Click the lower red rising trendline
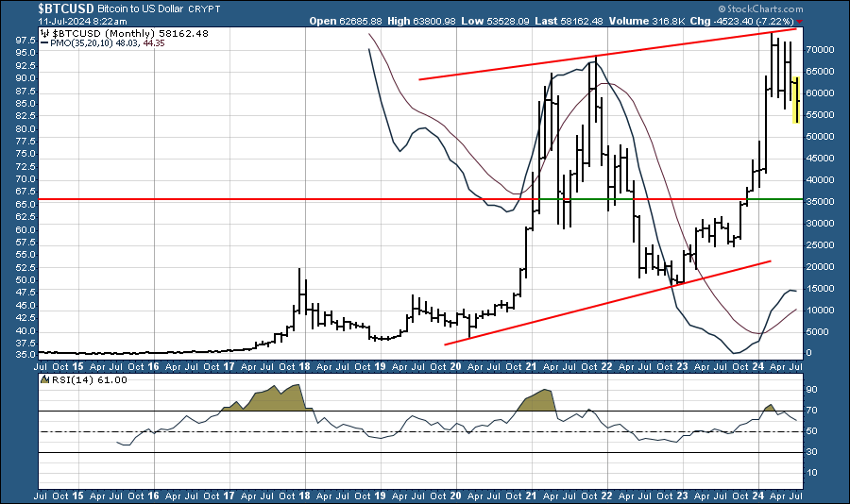 click(604, 304)
